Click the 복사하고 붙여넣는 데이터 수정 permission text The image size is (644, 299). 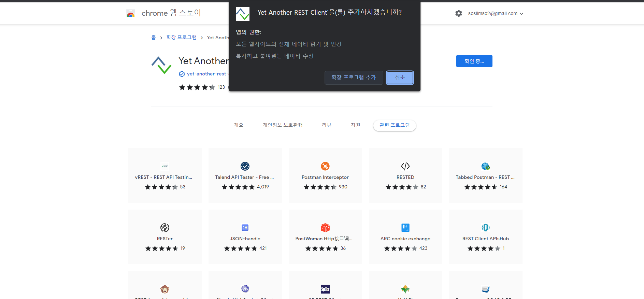point(275,56)
